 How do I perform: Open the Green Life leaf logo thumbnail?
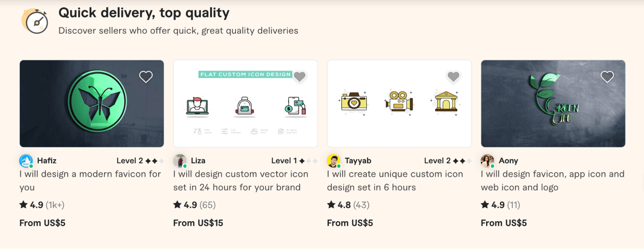(x=553, y=104)
